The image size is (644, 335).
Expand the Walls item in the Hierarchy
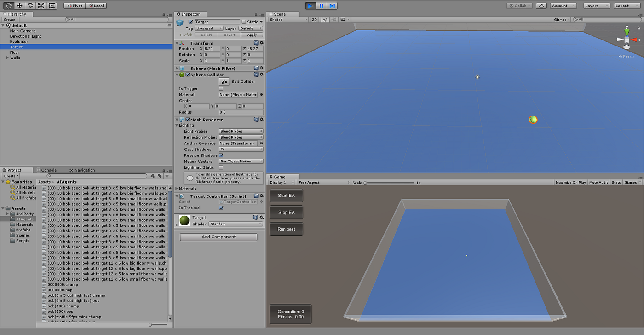8,58
